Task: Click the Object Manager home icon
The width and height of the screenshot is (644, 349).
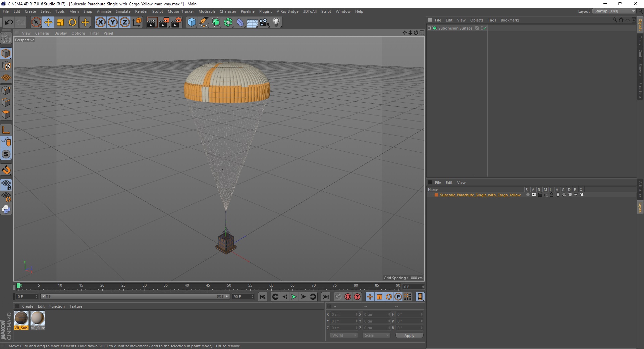Action: pyautogui.click(x=621, y=20)
